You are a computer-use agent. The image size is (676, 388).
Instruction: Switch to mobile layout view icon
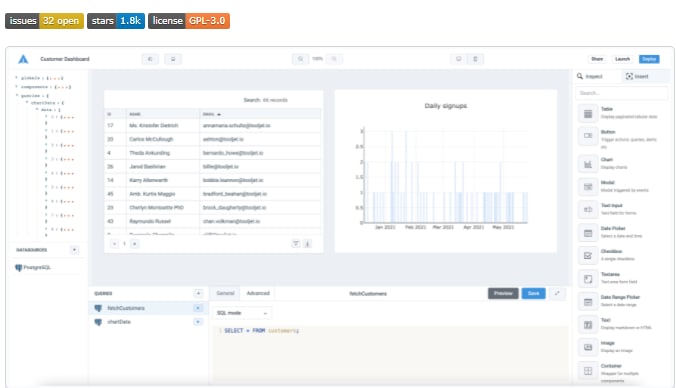coord(475,59)
